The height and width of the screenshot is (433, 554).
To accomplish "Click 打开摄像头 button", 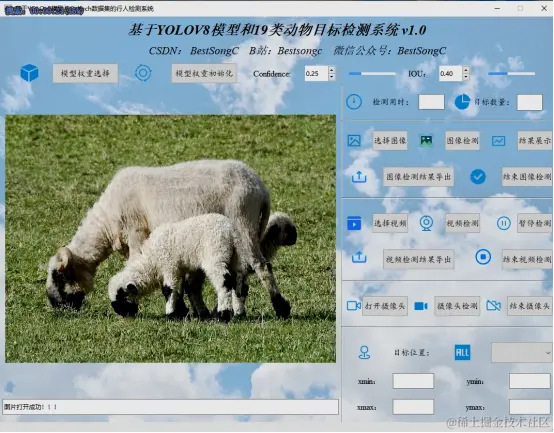I will click(385, 306).
